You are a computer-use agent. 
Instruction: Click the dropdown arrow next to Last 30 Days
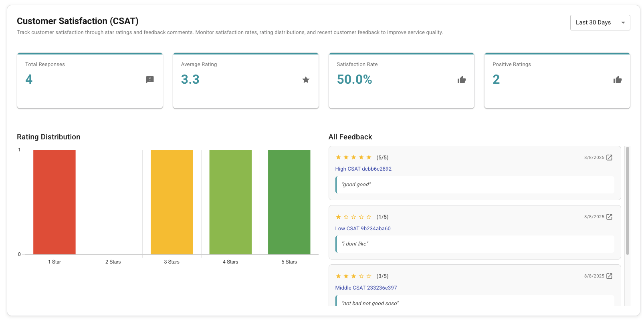[623, 22]
